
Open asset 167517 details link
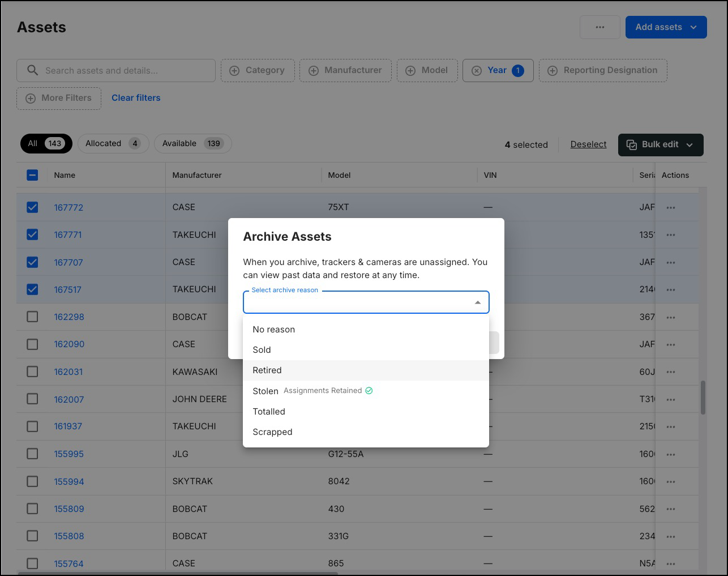point(68,289)
